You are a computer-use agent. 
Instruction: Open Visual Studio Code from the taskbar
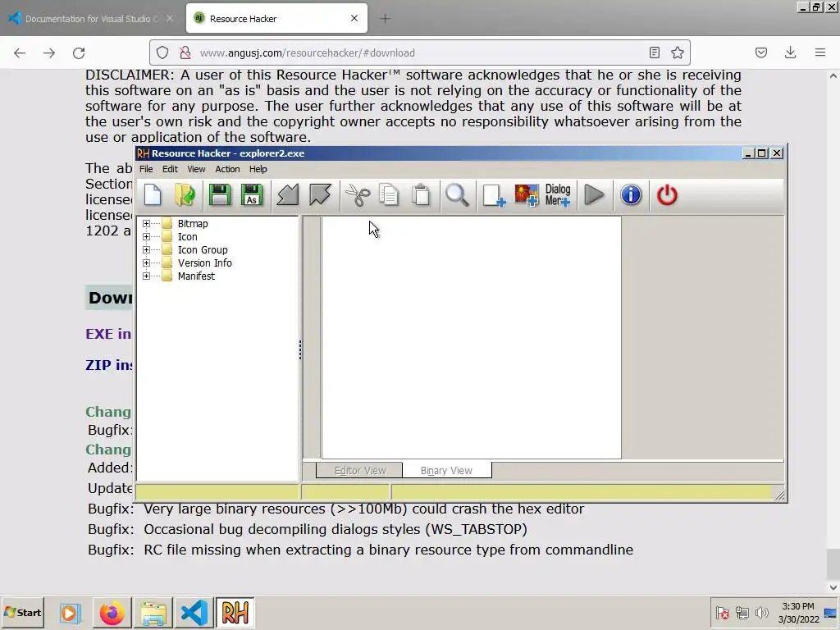(194, 612)
